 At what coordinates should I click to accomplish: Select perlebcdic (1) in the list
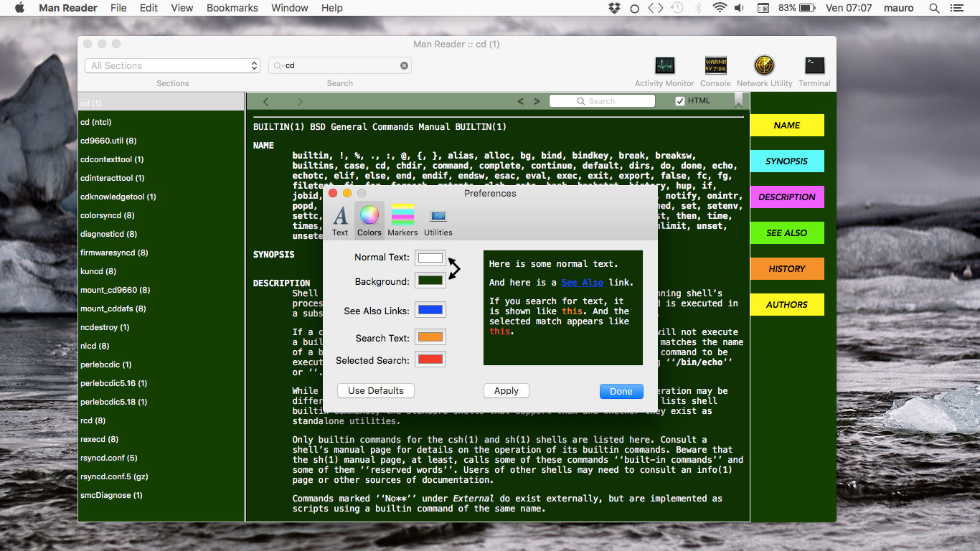161,364
